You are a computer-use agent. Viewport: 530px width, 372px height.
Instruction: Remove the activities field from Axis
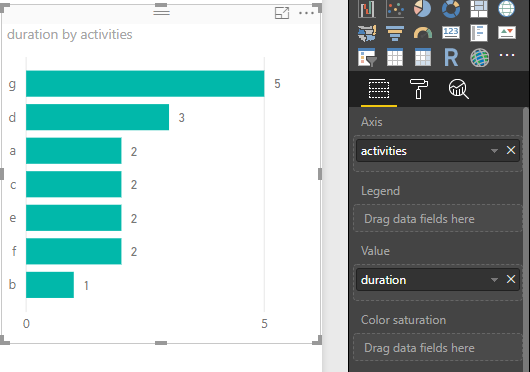[x=511, y=150]
